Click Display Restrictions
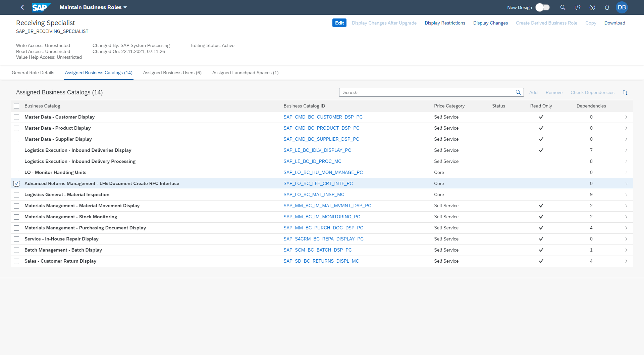Screen dimensions: 644x355 pyautogui.click(x=445, y=23)
